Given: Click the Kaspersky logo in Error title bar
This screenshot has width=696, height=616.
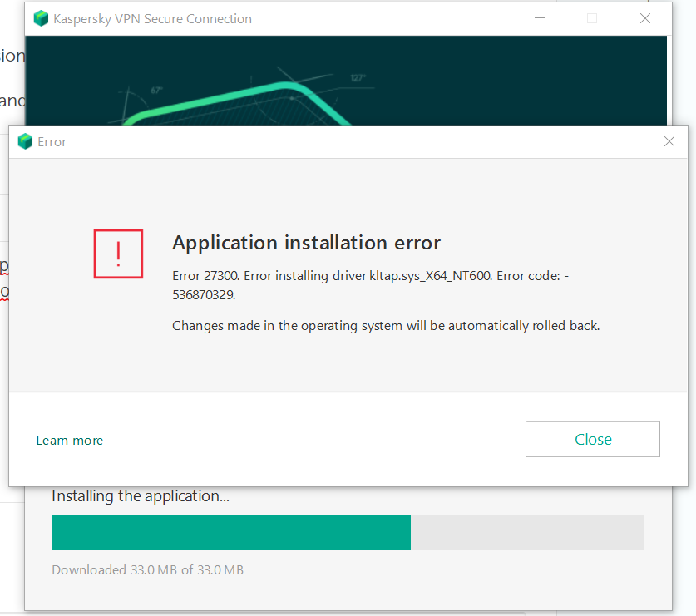Looking at the screenshot, I should click(25, 141).
